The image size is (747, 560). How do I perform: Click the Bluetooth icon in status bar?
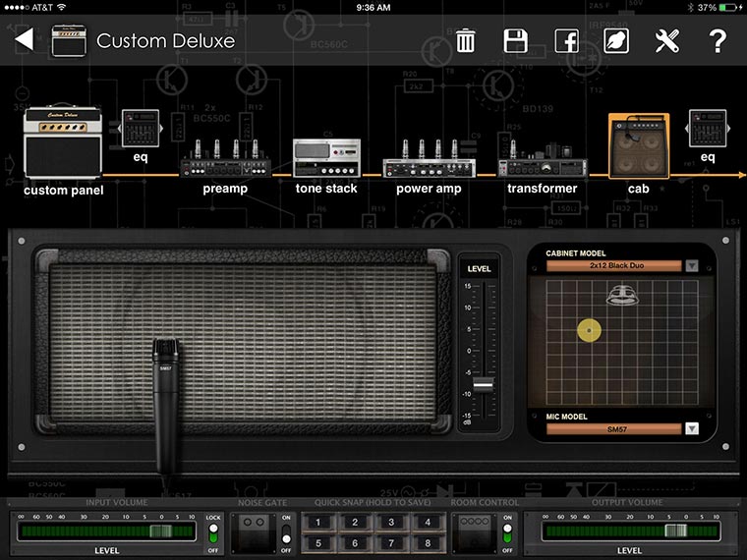click(x=690, y=7)
